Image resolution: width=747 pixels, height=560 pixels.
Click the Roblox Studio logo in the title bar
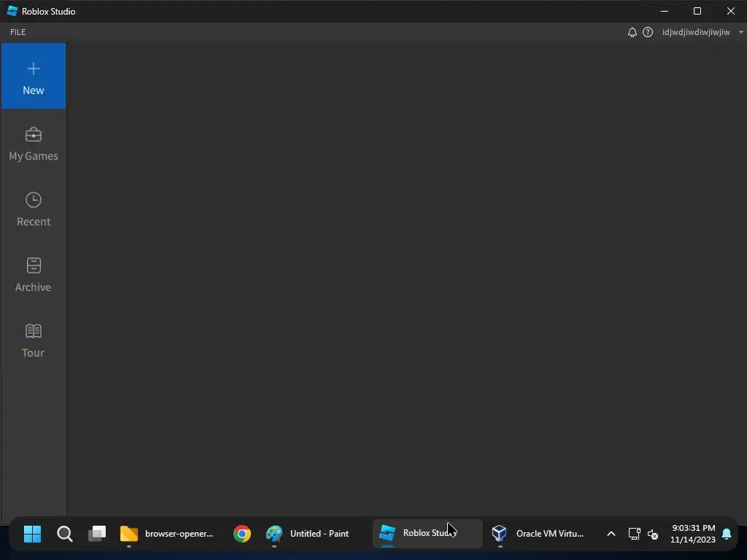pyautogui.click(x=12, y=11)
